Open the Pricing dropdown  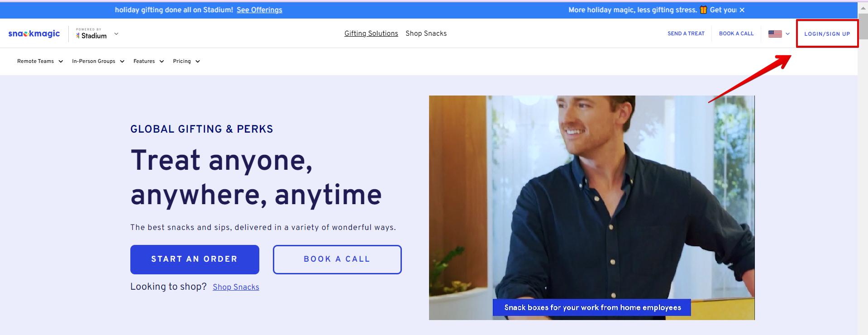(x=186, y=61)
